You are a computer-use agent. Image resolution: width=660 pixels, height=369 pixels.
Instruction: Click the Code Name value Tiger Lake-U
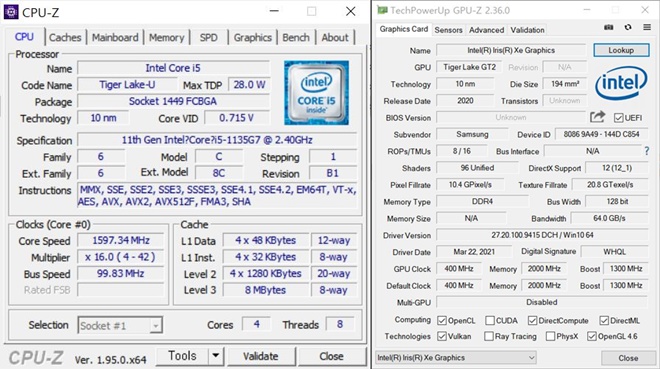tap(127, 85)
